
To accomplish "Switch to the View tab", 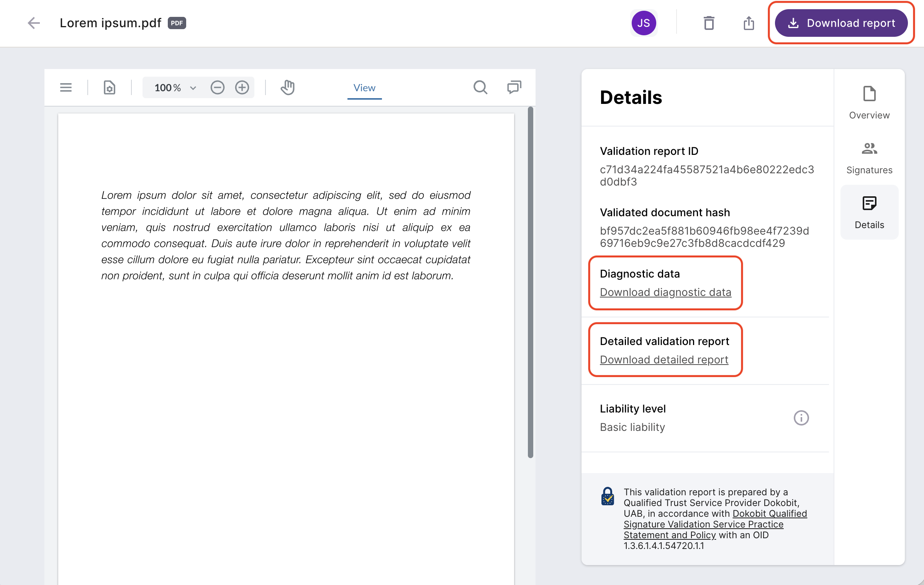I will tap(364, 88).
